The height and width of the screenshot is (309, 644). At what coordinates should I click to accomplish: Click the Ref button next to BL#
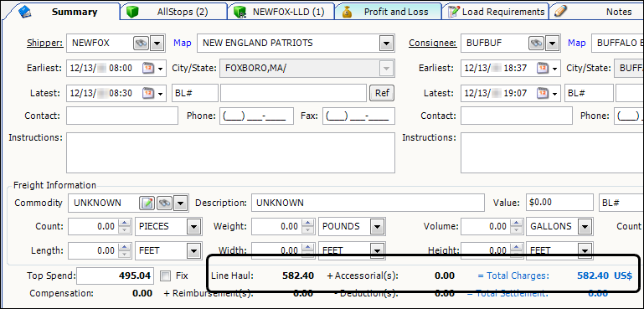pyautogui.click(x=382, y=93)
